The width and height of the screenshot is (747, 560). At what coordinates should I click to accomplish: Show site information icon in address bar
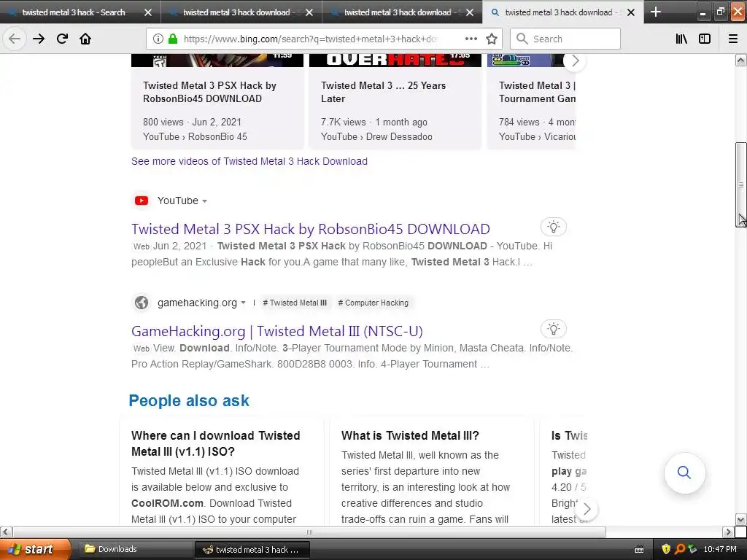pos(158,39)
